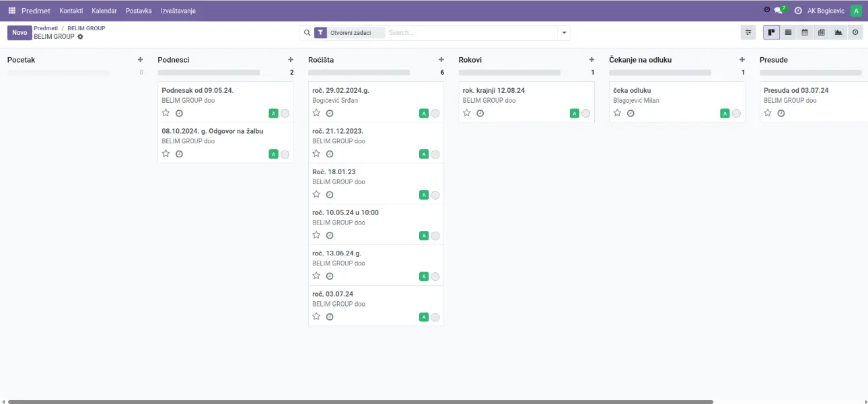868x404 pixels.
Task: Toggle status circle on 'čeka odluku' card
Action: tap(736, 114)
